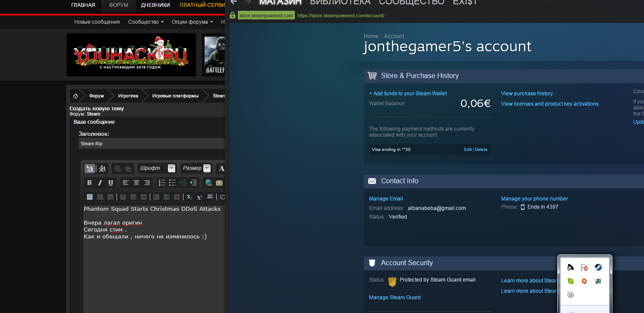Insert a numbered list
This screenshot has width=644, height=313.
(162, 183)
